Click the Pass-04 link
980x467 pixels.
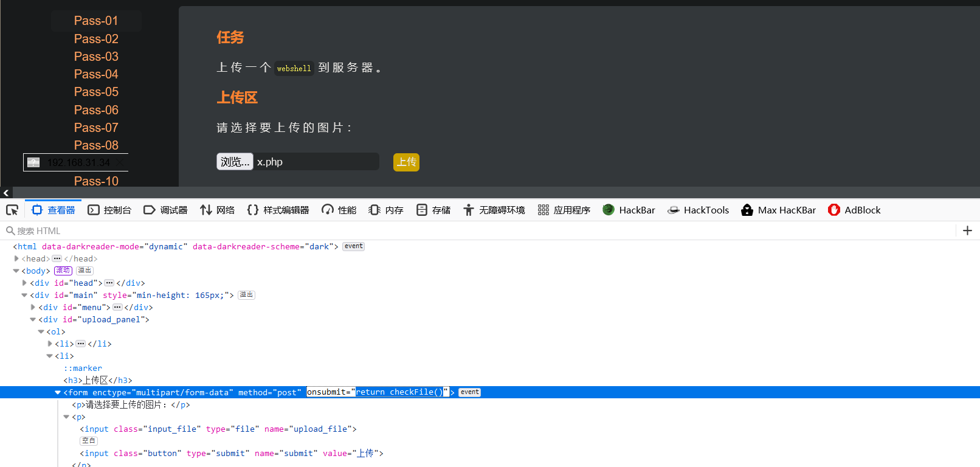tap(96, 74)
